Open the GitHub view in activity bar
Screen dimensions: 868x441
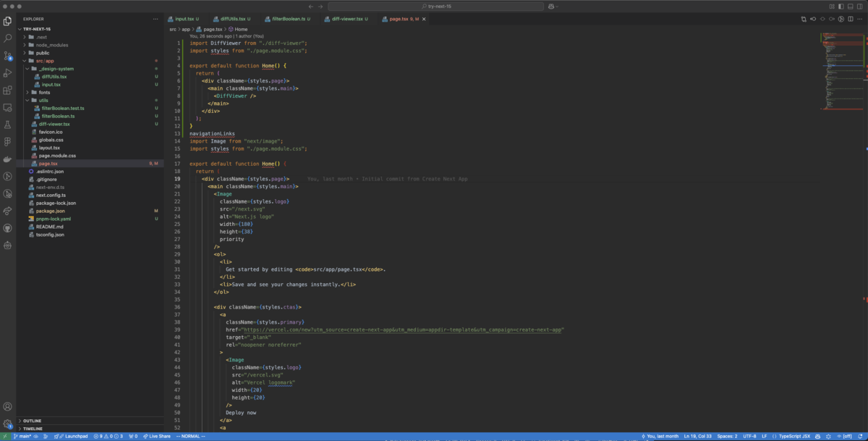[8, 227]
